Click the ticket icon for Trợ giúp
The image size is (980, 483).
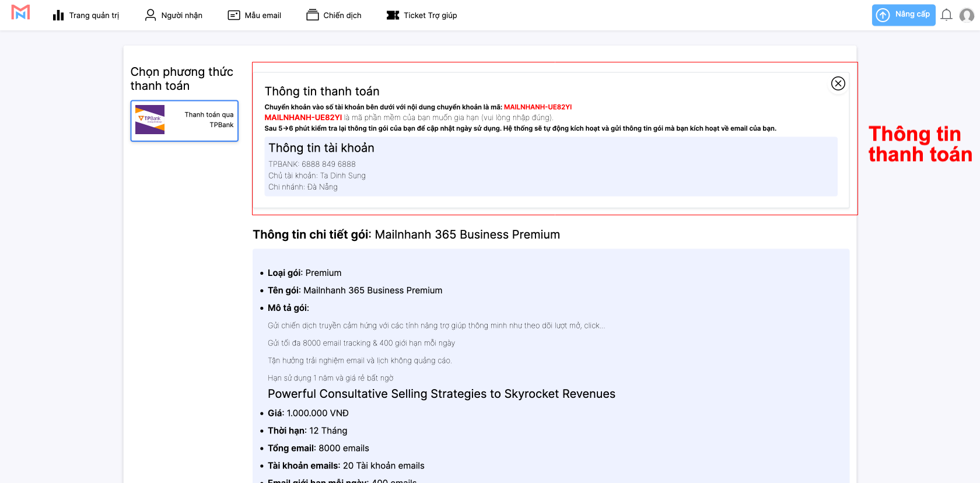pyautogui.click(x=393, y=15)
